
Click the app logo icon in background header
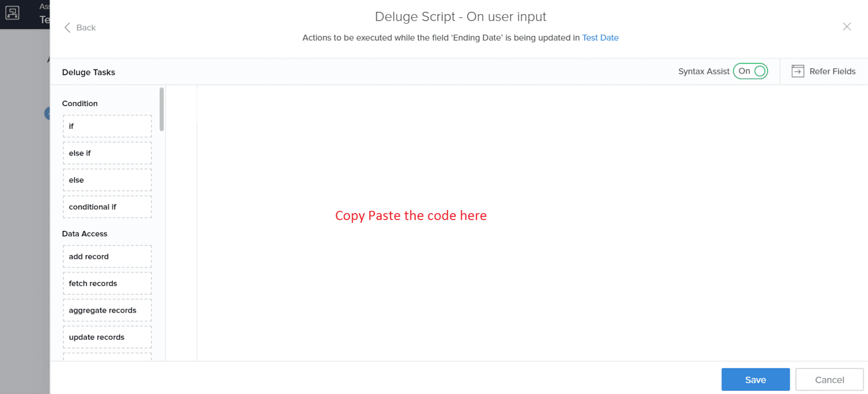click(x=12, y=13)
